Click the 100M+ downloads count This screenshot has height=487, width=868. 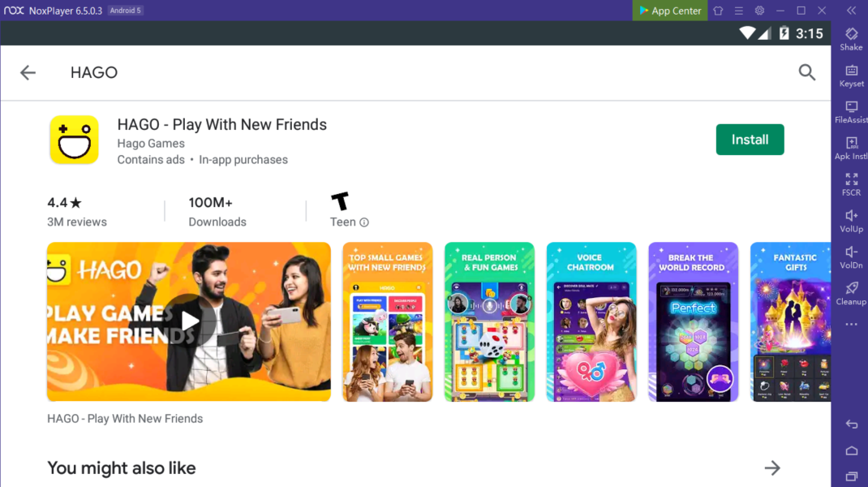coord(210,203)
